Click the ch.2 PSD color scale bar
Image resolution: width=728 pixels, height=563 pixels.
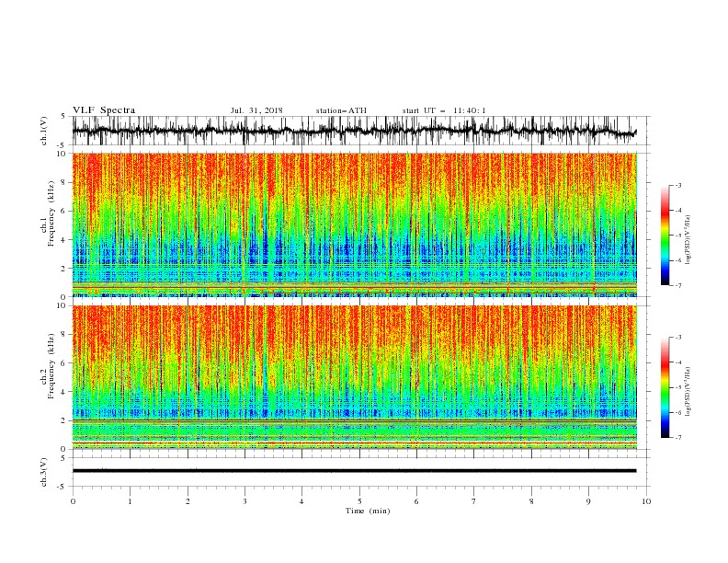(665, 387)
